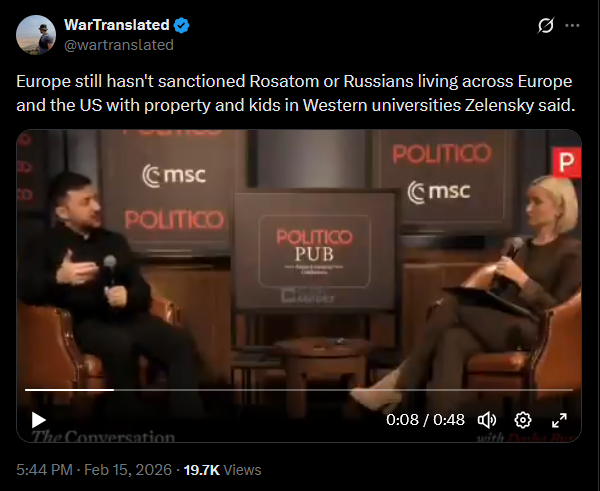Viewport: 600px width, 491px height.
Task: Seek on the video progress bar
Action: (x=299, y=390)
